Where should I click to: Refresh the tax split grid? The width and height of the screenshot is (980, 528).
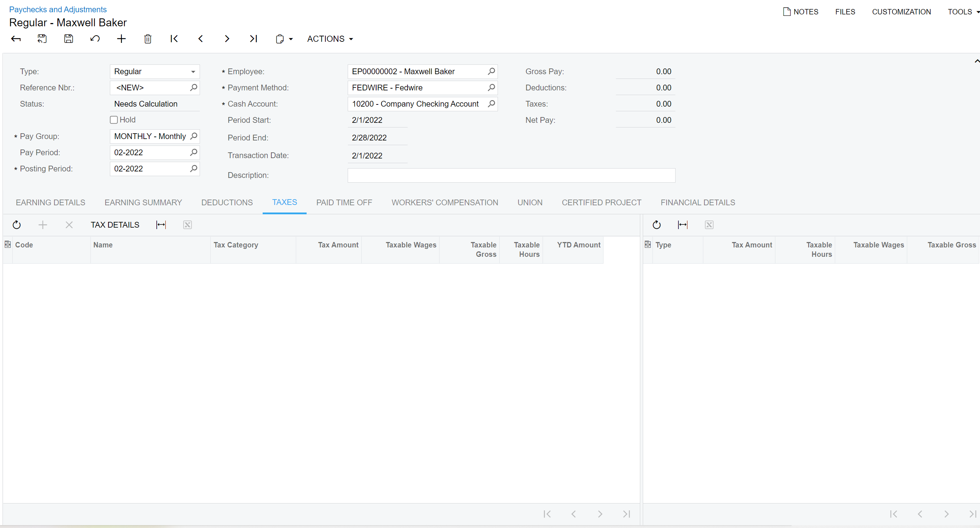(656, 225)
